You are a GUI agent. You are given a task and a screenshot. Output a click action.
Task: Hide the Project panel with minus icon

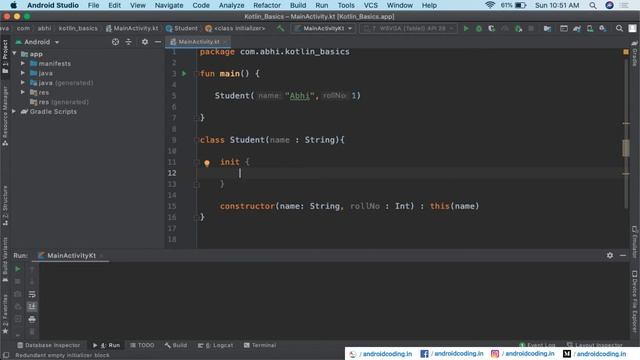pyautogui.click(x=158, y=42)
